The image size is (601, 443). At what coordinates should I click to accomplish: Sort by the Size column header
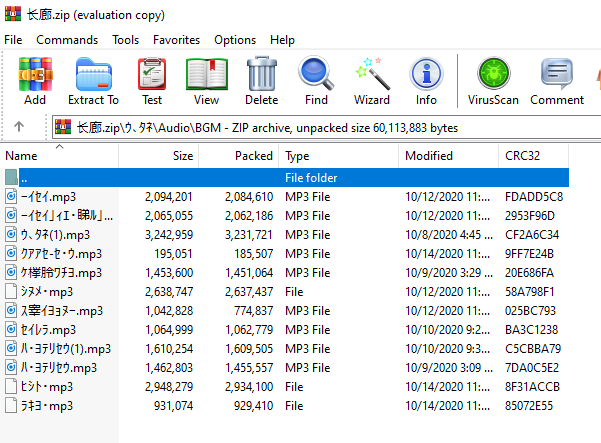tap(159, 156)
